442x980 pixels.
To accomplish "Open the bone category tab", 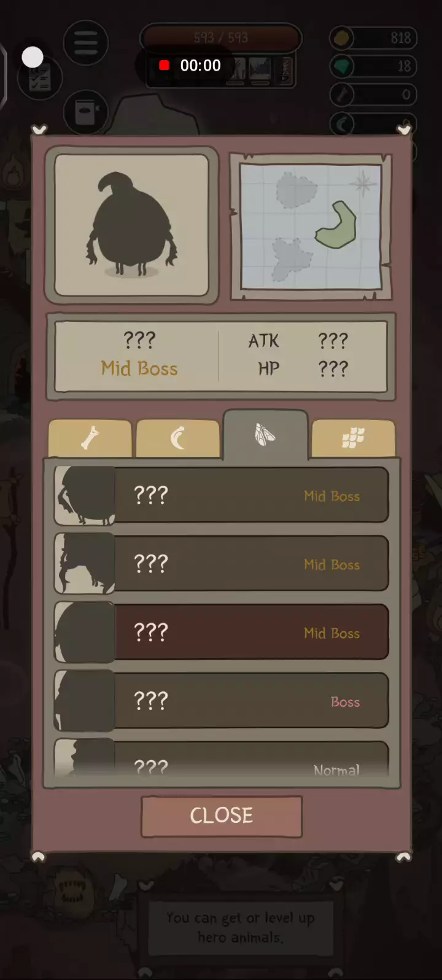I will (x=90, y=438).
